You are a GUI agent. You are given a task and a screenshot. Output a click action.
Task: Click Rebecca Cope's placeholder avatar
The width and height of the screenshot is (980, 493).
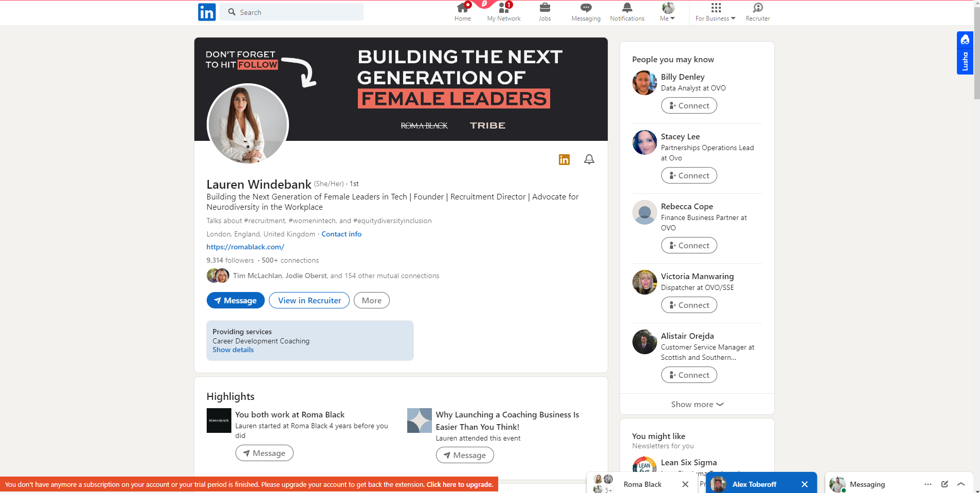pos(645,212)
